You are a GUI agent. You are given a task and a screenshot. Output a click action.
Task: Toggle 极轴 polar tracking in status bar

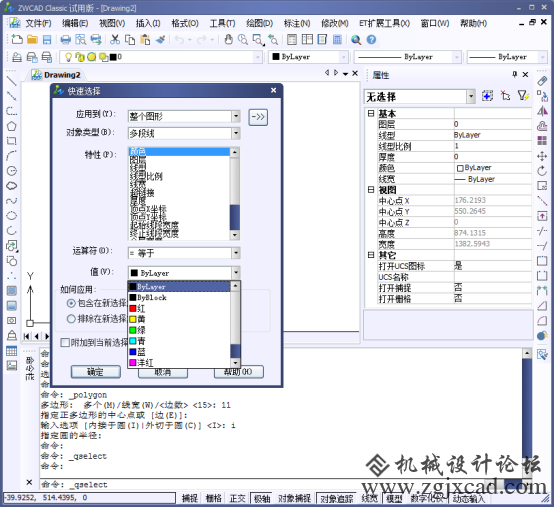[262, 498]
